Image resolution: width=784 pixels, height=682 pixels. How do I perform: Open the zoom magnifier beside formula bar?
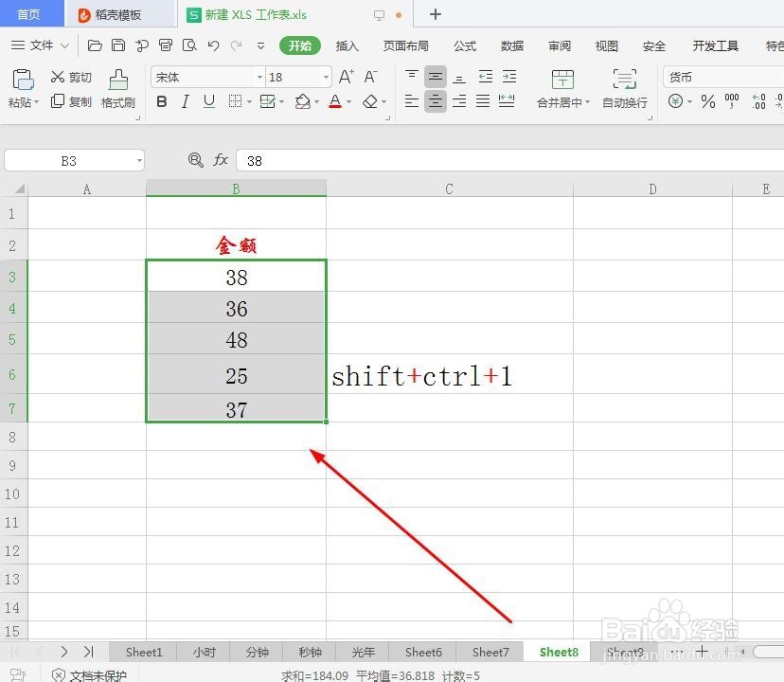(x=195, y=160)
